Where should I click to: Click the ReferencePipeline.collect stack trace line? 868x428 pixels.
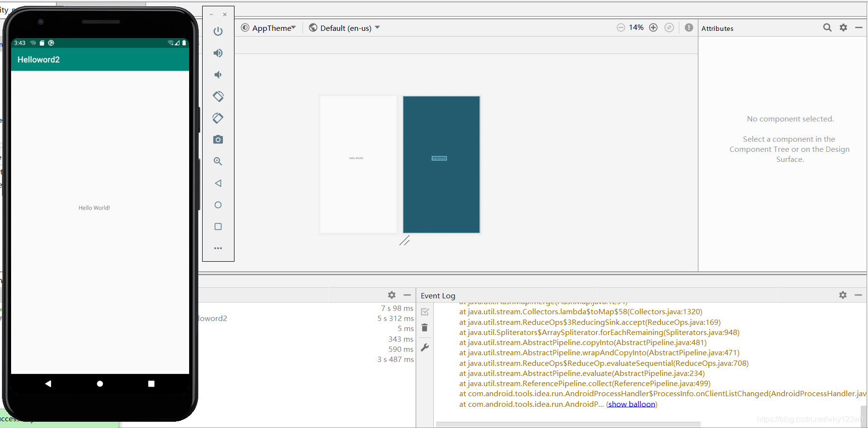[x=585, y=384]
